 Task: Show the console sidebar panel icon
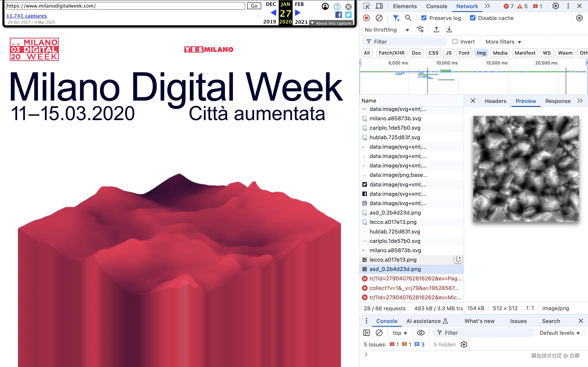[x=366, y=333]
